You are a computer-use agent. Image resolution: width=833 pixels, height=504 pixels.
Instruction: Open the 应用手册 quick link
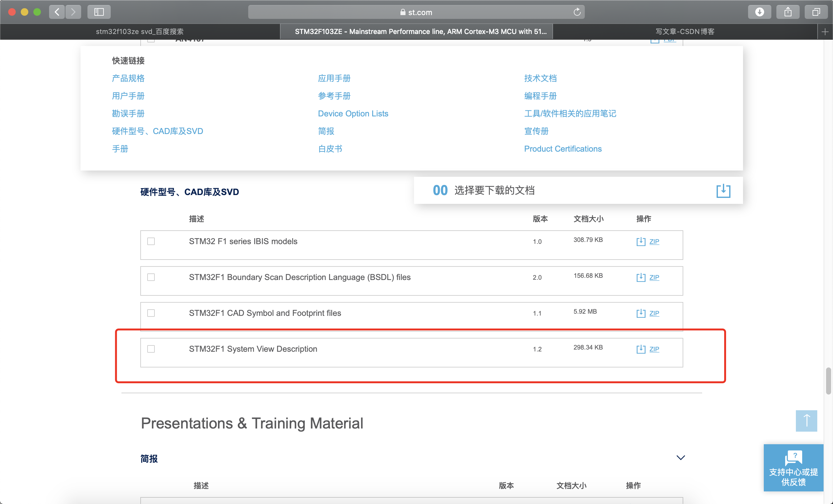pyautogui.click(x=334, y=78)
